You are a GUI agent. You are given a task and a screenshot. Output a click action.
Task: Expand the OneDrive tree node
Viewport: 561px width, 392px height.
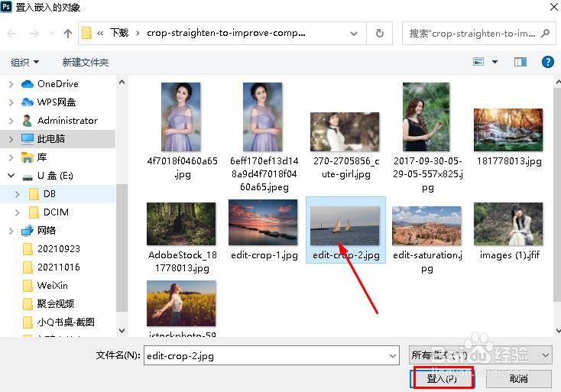[11, 84]
